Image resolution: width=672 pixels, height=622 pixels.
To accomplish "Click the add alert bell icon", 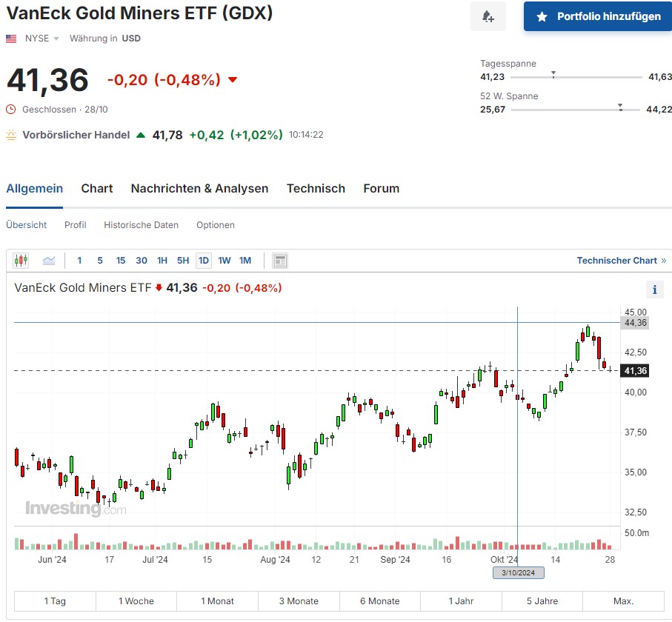I will [488, 16].
